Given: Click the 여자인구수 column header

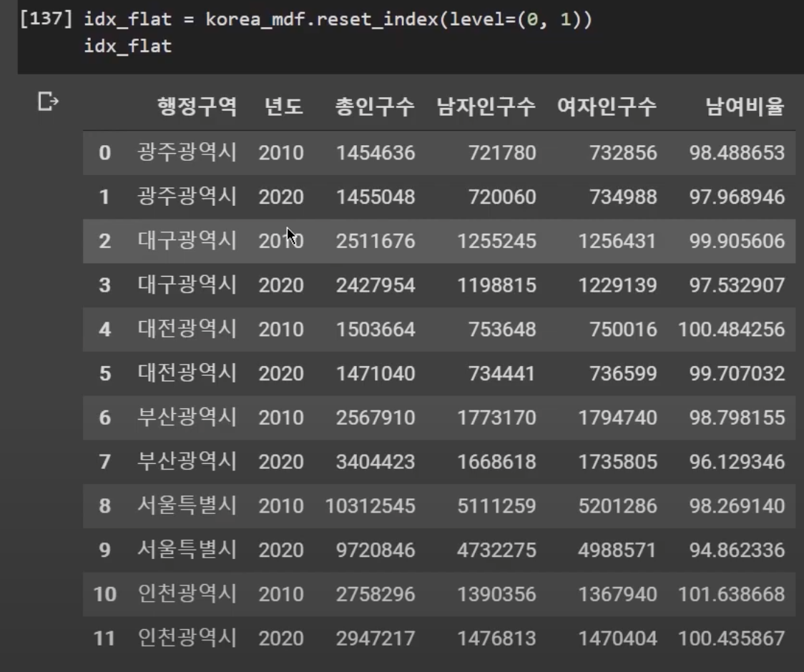Looking at the screenshot, I should [607, 107].
